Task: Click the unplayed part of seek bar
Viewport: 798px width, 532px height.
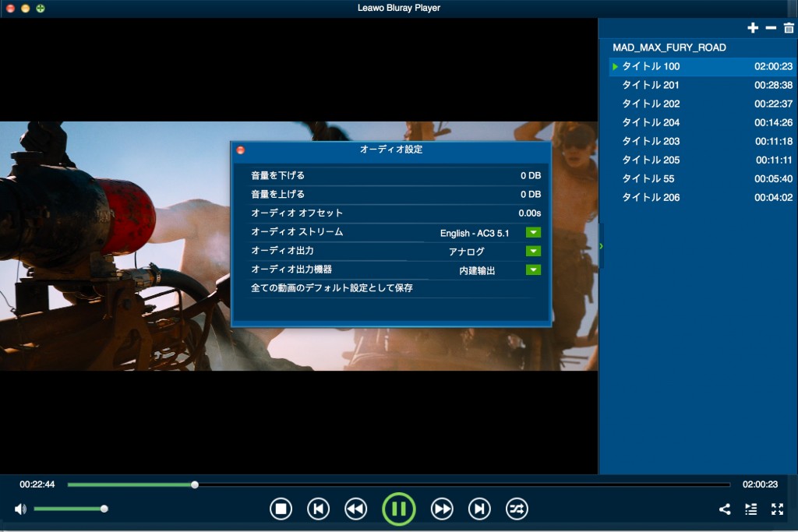Action: point(464,484)
